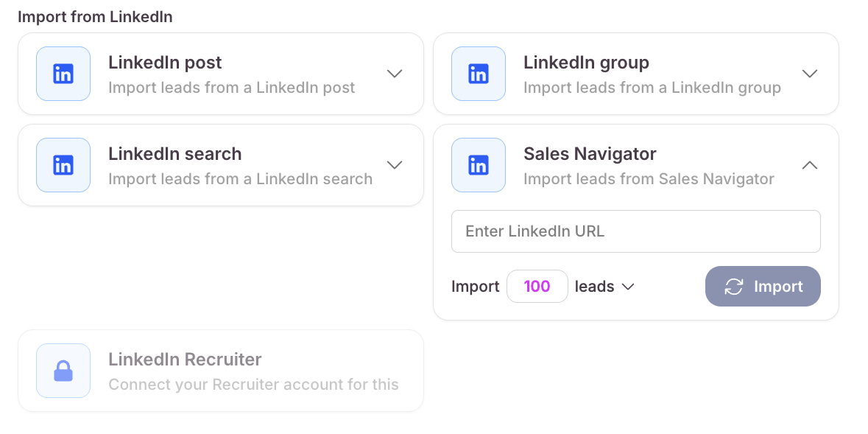Expand the LinkedIn search chevron
Image resolution: width=868 pixels, height=434 pixels.
pyautogui.click(x=395, y=165)
